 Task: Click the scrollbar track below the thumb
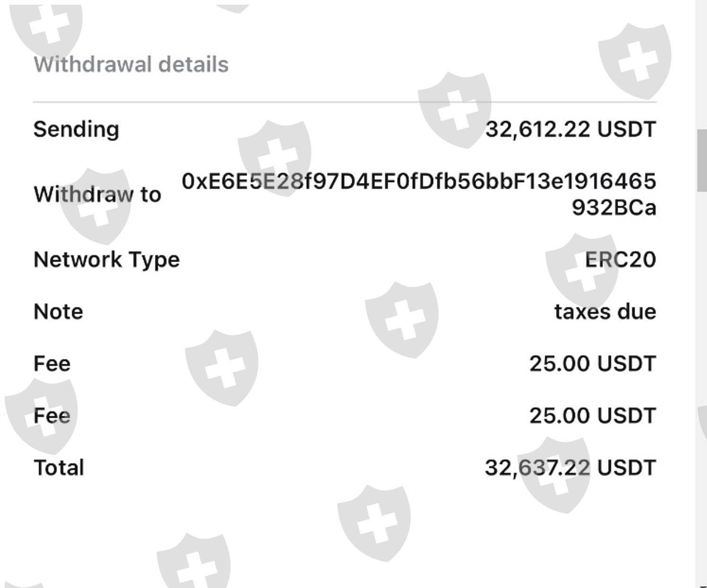[x=701, y=379]
